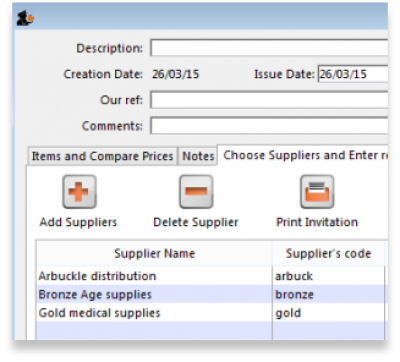Open the Items and Compare Prices tab
Screen dimensions: 400x362
click(102, 156)
